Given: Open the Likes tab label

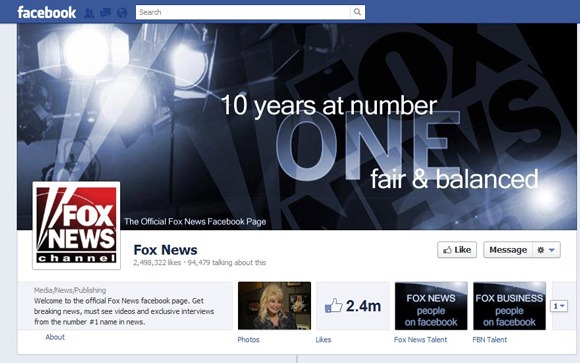Looking at the screenshot, I should [323, 339].
